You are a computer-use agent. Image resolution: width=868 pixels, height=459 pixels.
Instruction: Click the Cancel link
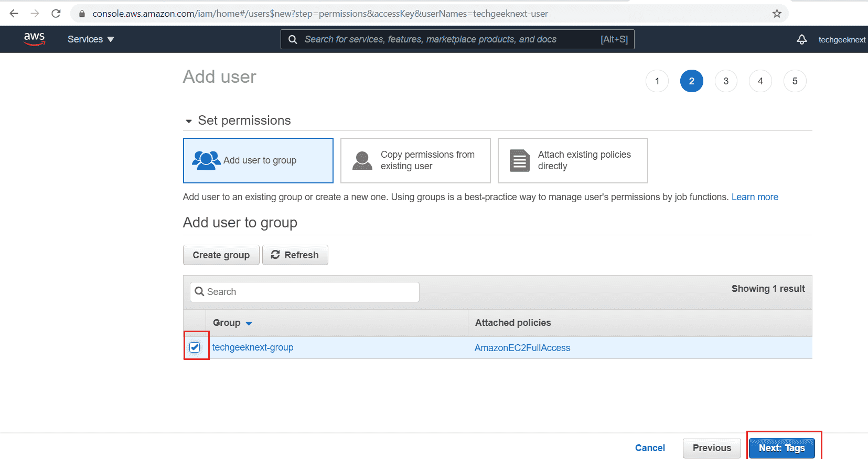pos(650,448)
